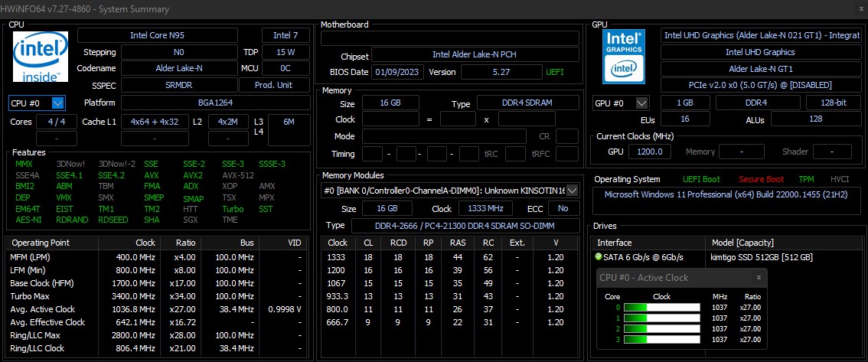This screenshot has height=362, width=868.
Task: Click the AVX2 feature label
Action: 193,175
